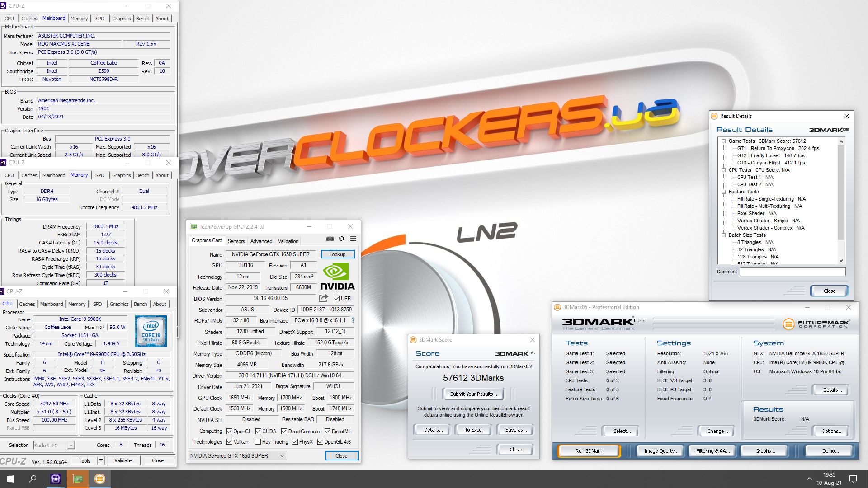
Task: Click the scroll-down arrow in Result Details list
Action: 841,261
